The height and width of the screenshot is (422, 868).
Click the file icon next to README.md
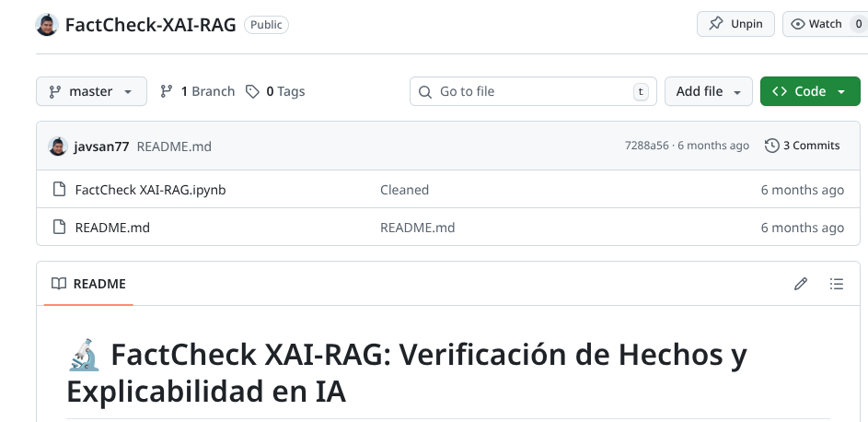click(59, 228)
